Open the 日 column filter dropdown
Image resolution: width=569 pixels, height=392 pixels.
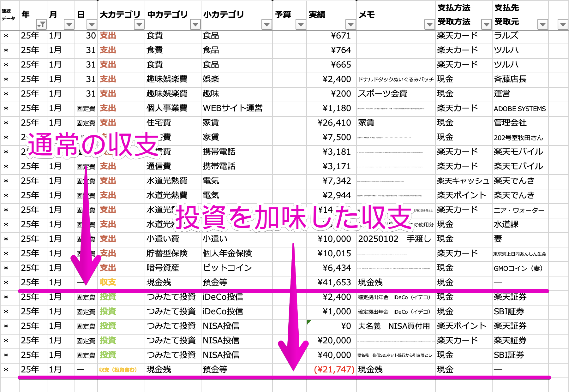coord(92,24)
